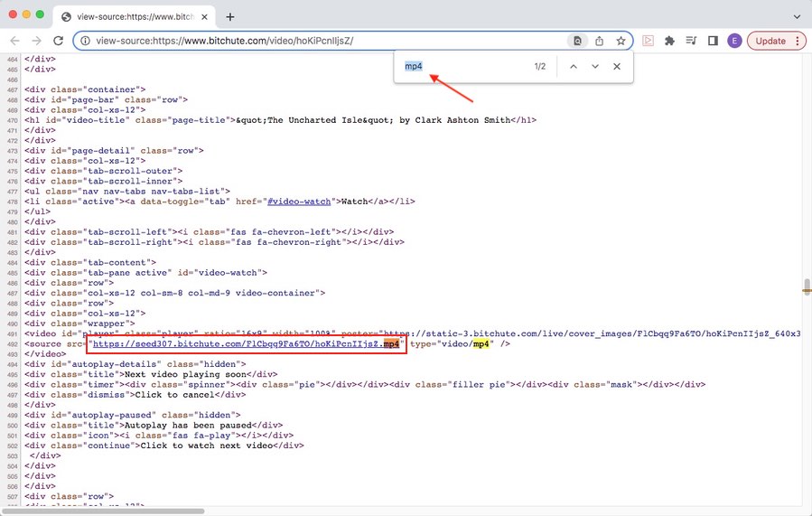Open the #video-watch link
This screenshot has width=812, height=516.
pos(299,202)
